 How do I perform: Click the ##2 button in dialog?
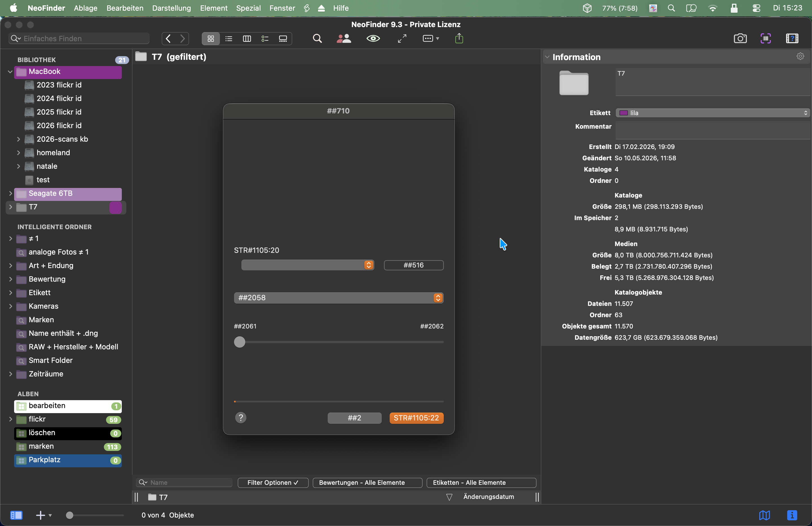pyautogui.click(x=354, y=418)
